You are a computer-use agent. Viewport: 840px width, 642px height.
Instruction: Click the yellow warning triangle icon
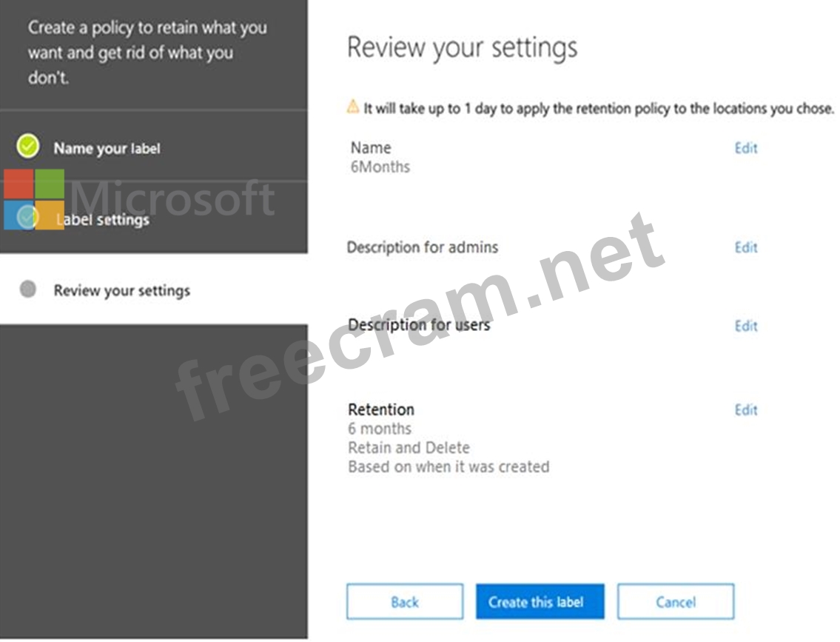coord(352,107)
